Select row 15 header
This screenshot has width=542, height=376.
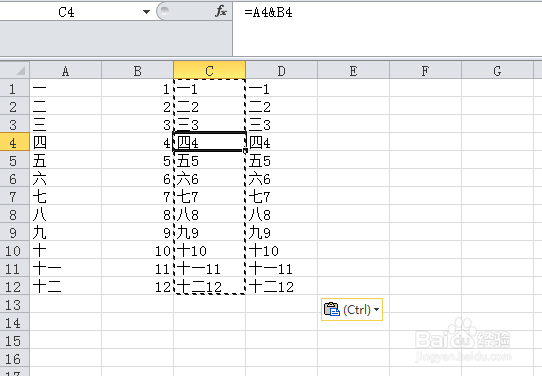pyautogui.click(x=15, y=340)
